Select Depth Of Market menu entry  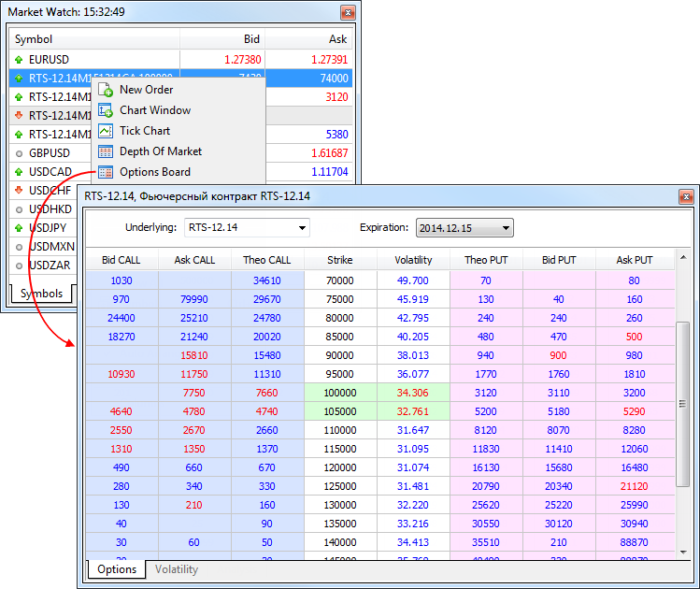(x=160, y=151)
